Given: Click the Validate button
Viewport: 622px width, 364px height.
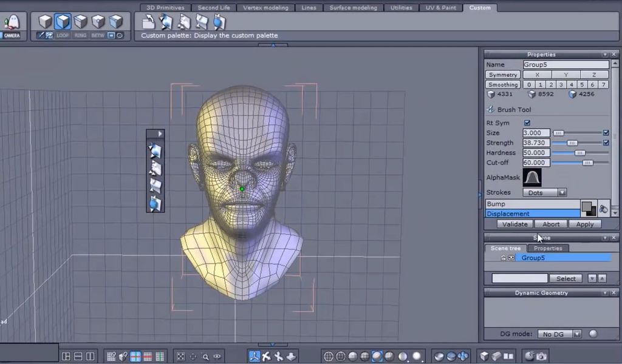Looking at the screenshot, I should click(x=514, y=224).
